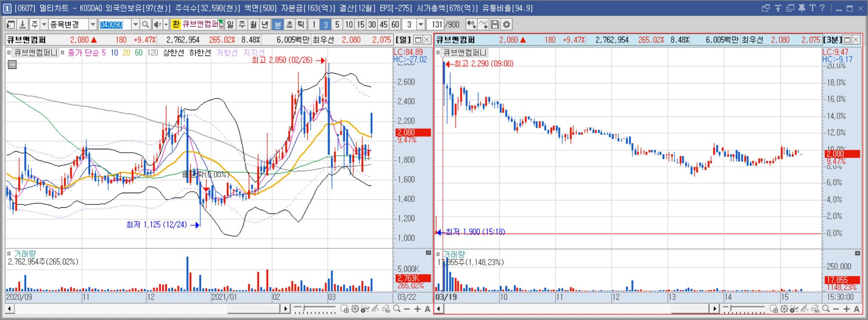Select the 틱 tick period button

click(301, 24)
